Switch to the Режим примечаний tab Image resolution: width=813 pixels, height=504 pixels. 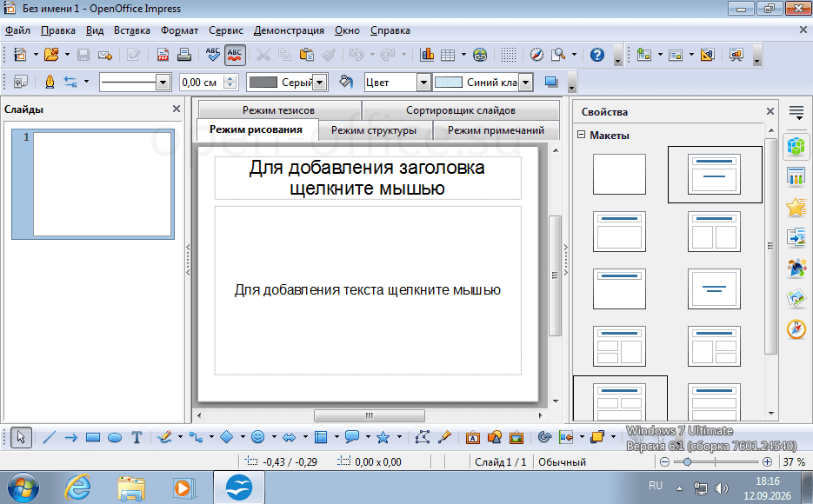pos(496,130)
